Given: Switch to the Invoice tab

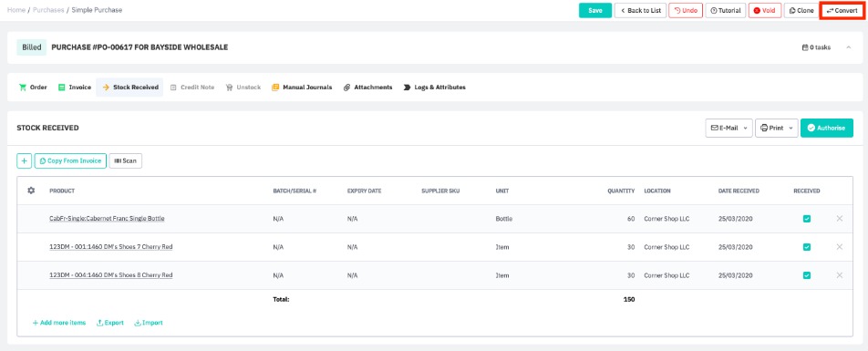Looking at the screenshot, I should [75, 88].
